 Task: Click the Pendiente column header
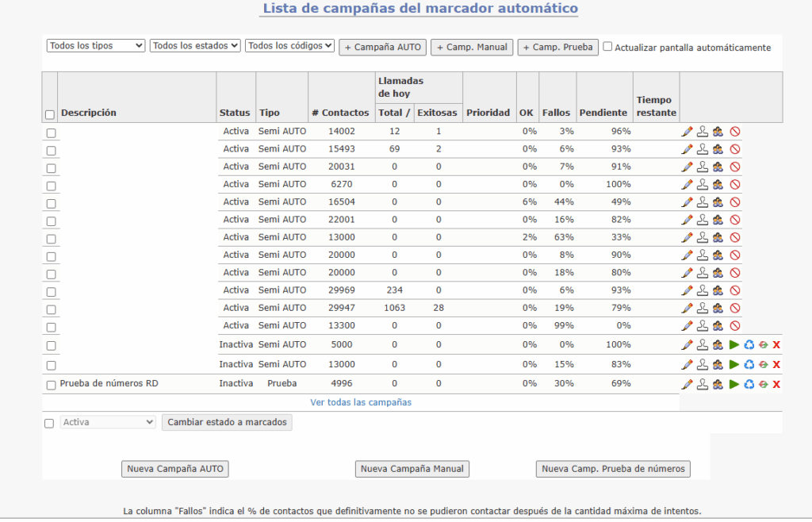click(x=603, y=113)
